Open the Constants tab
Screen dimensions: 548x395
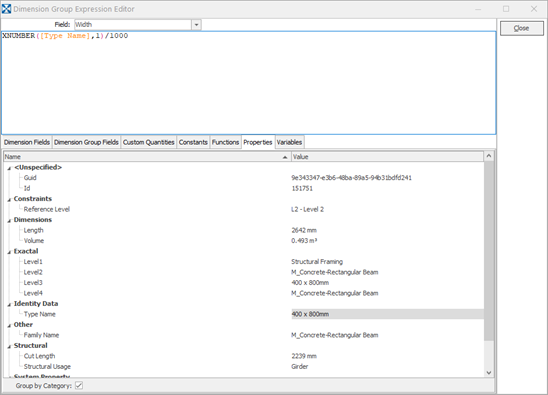click(x=193, y=142)
